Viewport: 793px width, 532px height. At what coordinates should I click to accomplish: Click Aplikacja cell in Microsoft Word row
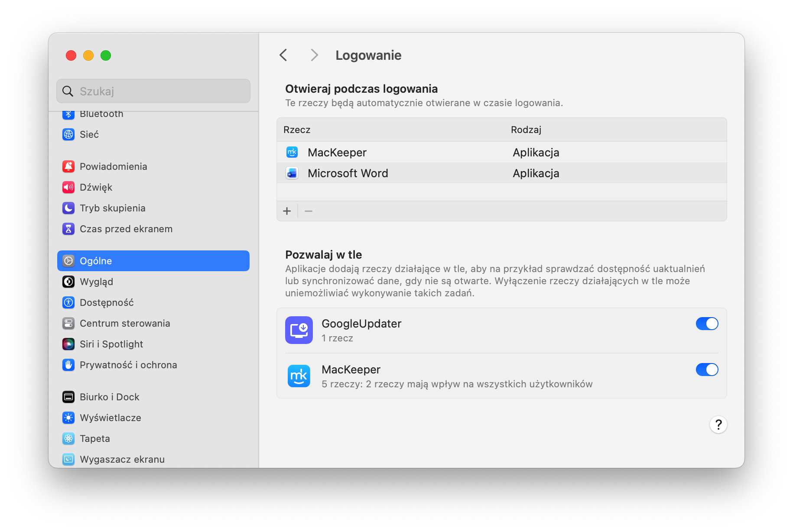point(536,173)
